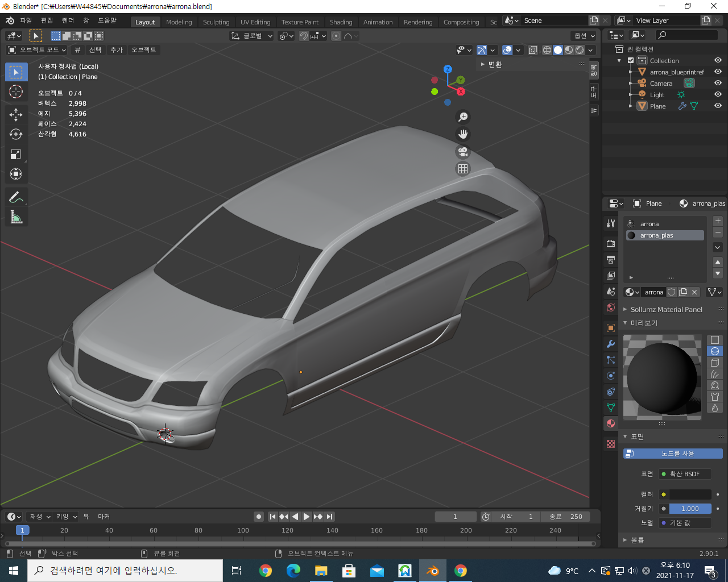Image resolution: width=728 pixels, height=582 pixels.
Task: Select the Rotate tool
Action: [x=16, y=134]
